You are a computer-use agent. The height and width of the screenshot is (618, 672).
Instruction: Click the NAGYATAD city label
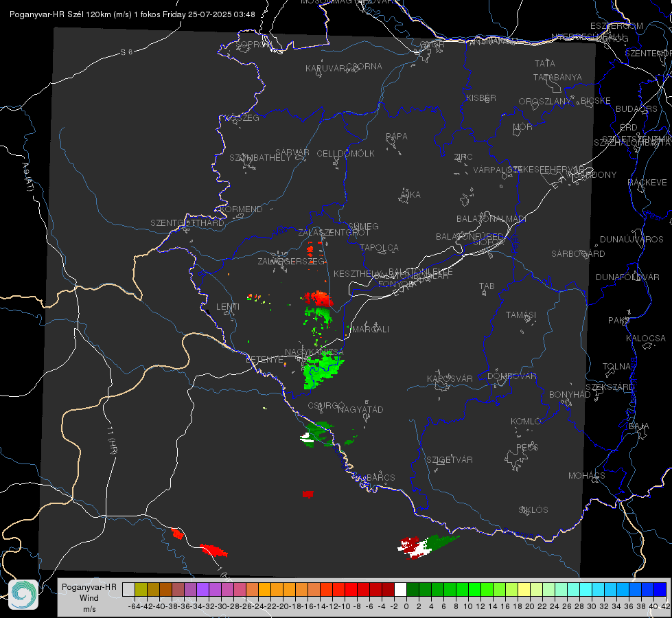pyautogui.click(x=360, y=409)
